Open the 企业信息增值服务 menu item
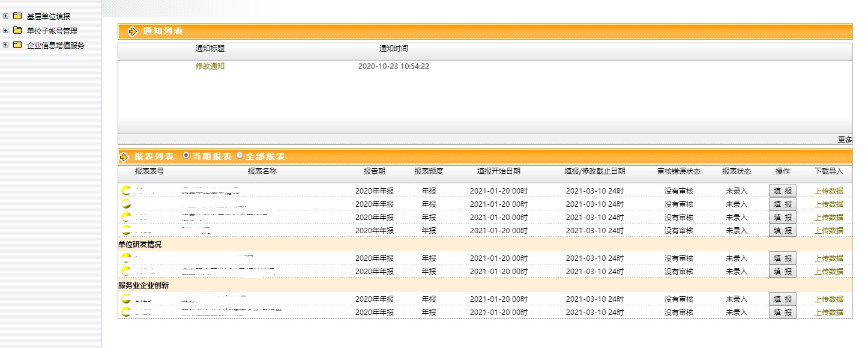868x348 pixels. point(56,45)
